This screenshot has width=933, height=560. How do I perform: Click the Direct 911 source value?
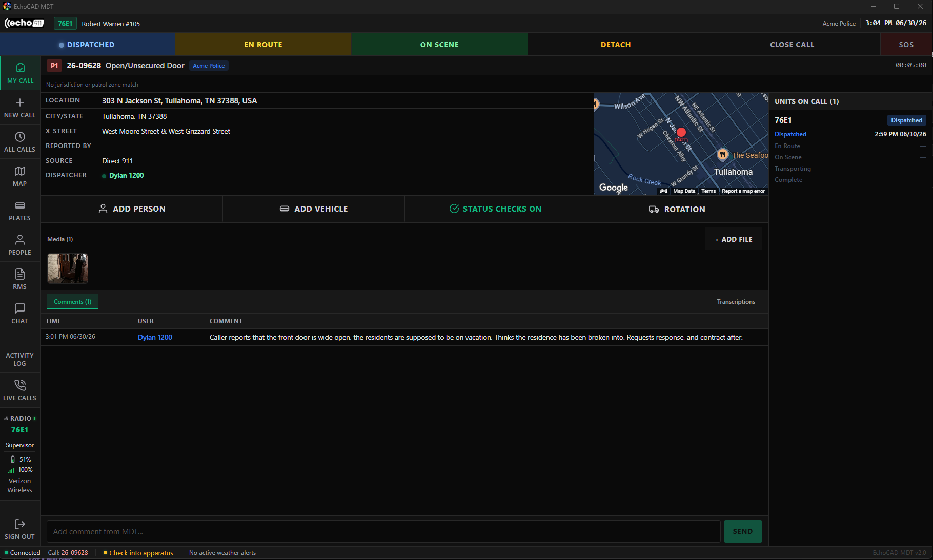pyautogui.click(x=117, y=161)
